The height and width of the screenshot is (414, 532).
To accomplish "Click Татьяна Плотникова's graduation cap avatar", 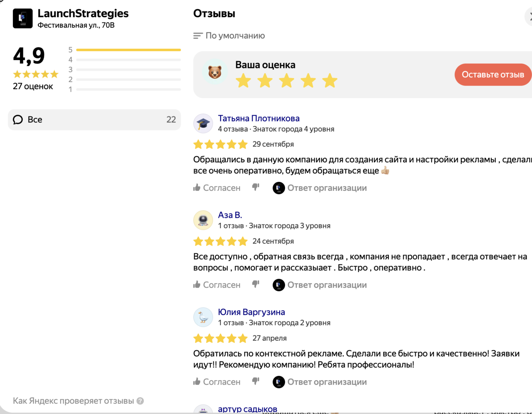I will [203, 123].
